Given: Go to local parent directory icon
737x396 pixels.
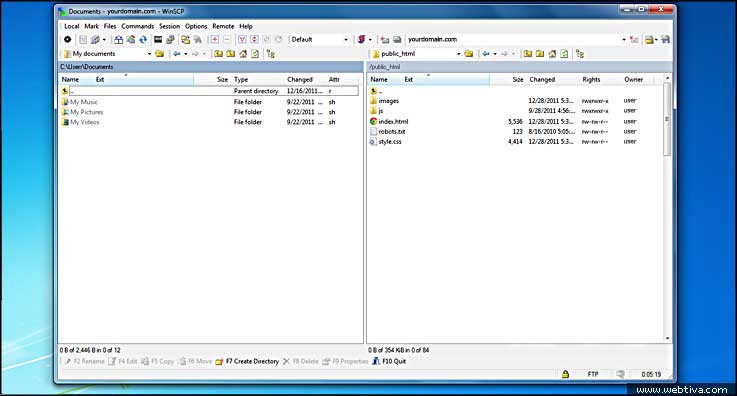Looking at the screenshot, I should (x=219, y=54).
